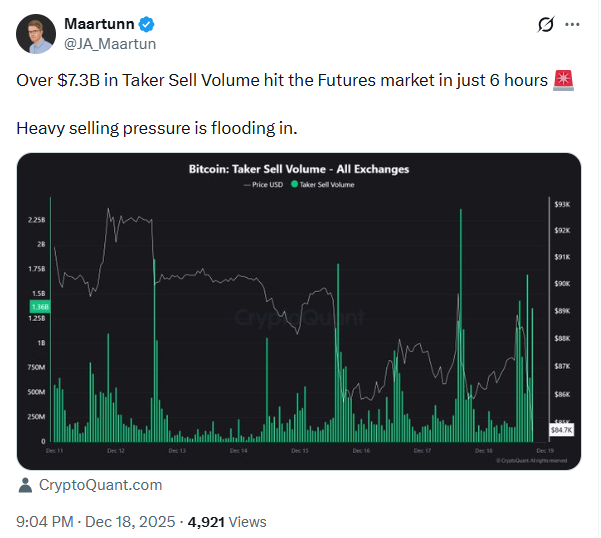The image size is (601, 538).
Task: Click the CryptoQuant watermark in the chart
Action: click(x=299, y=318)
